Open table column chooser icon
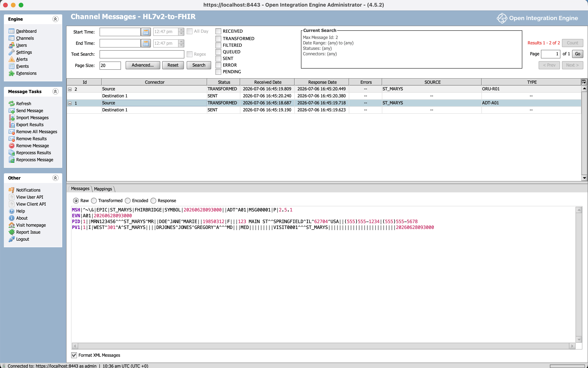This screenshot has height=368, width=588. [584, 82]
